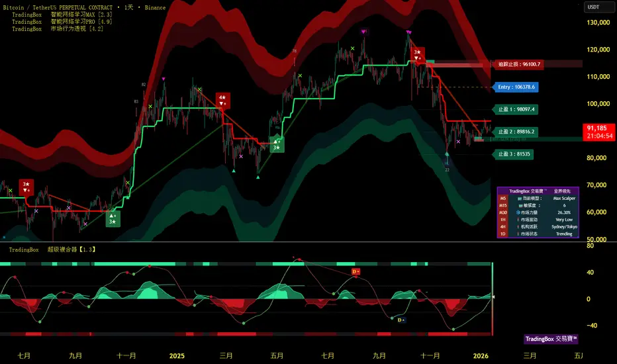The image size is (617, 364).
Task: Select the 1D timeframe cell in the table
Action: tap(503, 234)
